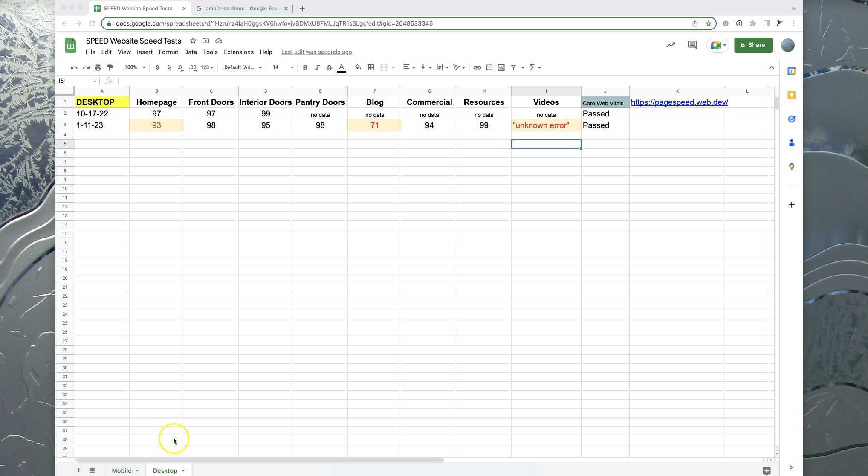Toggle strikethrough formatting
This screenshot has width=868, height=476.
click(x=329, y=67)
